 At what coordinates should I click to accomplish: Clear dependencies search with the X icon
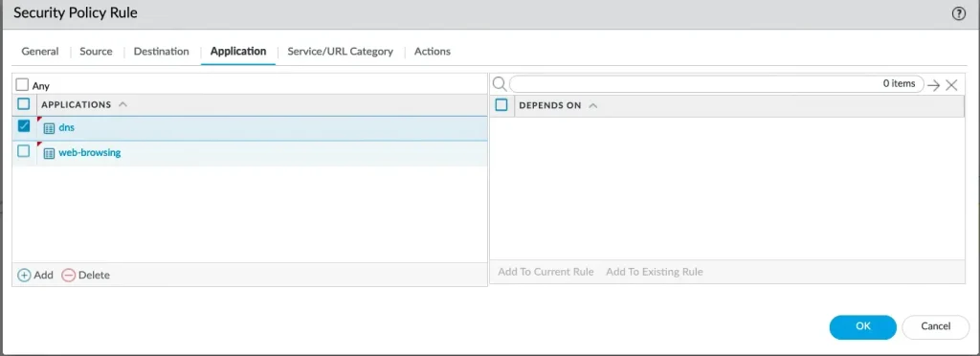(x=951, y=85)
